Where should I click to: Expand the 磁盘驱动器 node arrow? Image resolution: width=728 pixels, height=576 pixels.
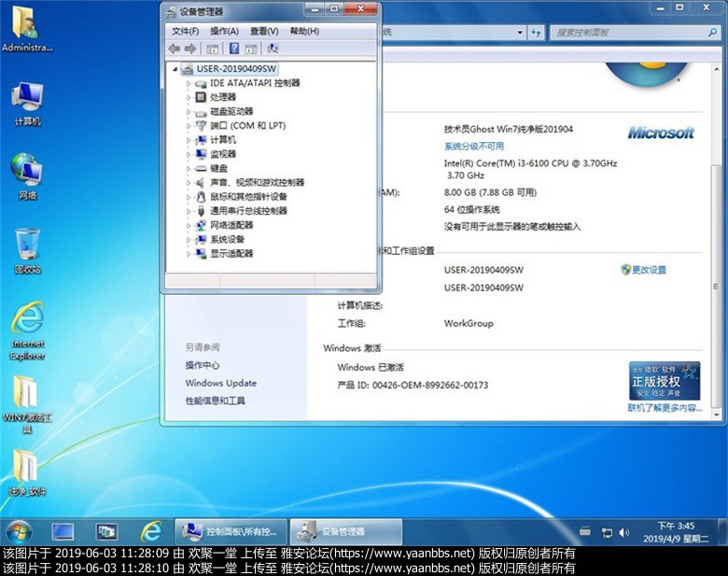(x=189, y=112)
